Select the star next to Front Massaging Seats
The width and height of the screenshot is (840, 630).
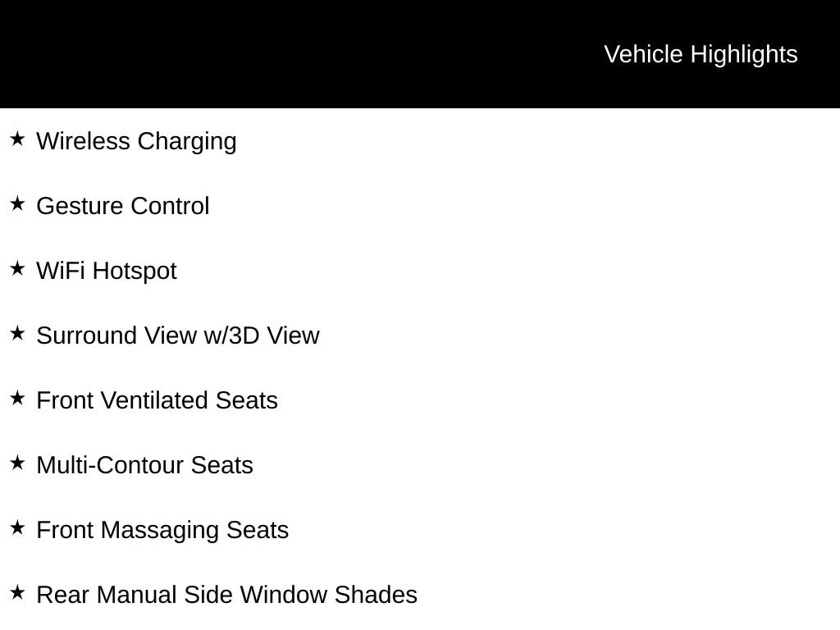pos(17,527)
